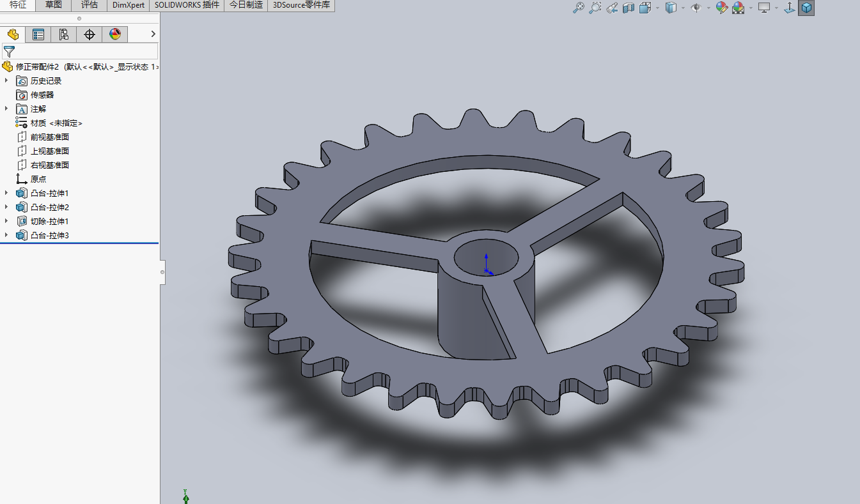
Task: Click the 传感器 sensor folder icon
Action: [x=22, y=95]
